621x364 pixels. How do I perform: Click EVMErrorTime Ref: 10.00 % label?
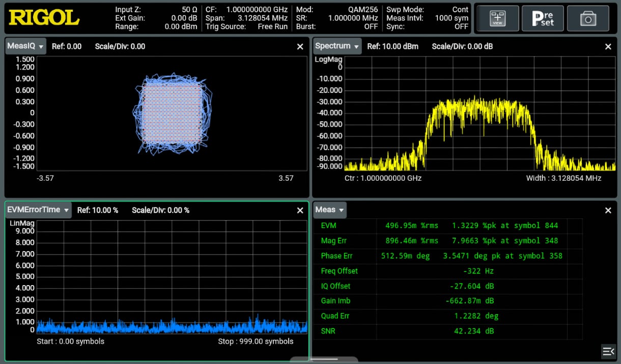point(98,210)
